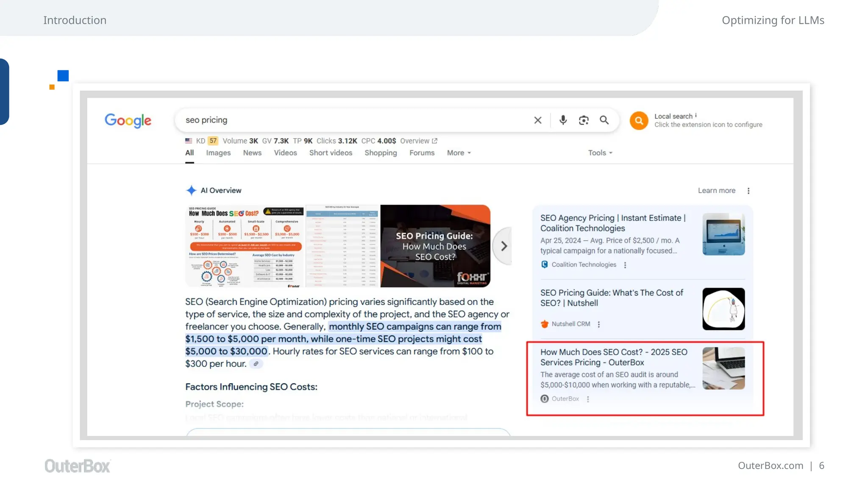Click the Nutshell result rocket thumbnail
The image size is (868, 488).
tap(723, 309)
